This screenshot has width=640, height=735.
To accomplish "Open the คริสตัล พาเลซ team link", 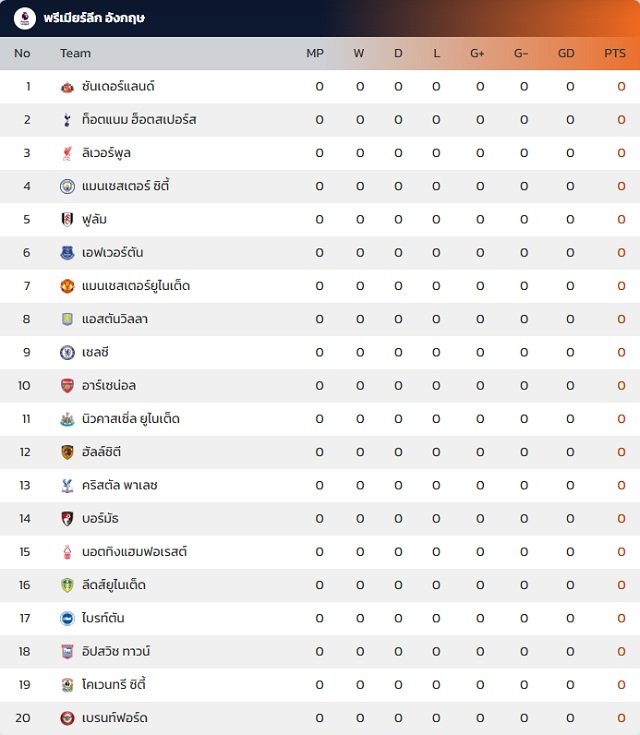I will click(120, 485).
